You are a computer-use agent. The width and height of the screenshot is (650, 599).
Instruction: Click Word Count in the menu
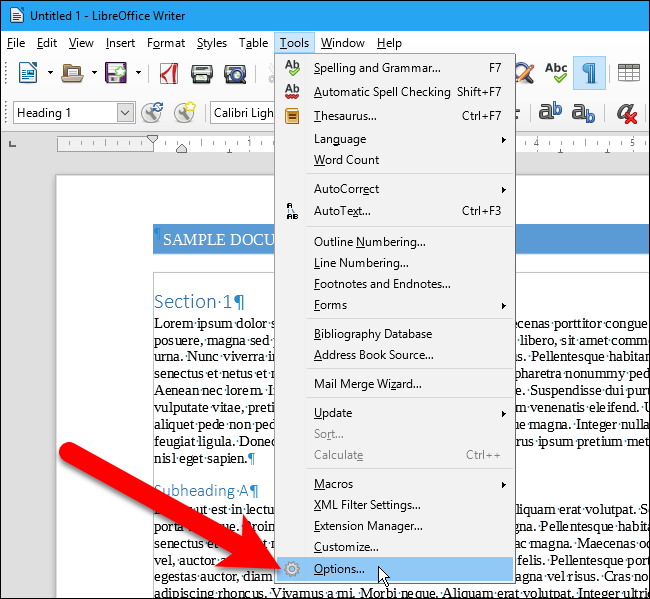point(346,160)
